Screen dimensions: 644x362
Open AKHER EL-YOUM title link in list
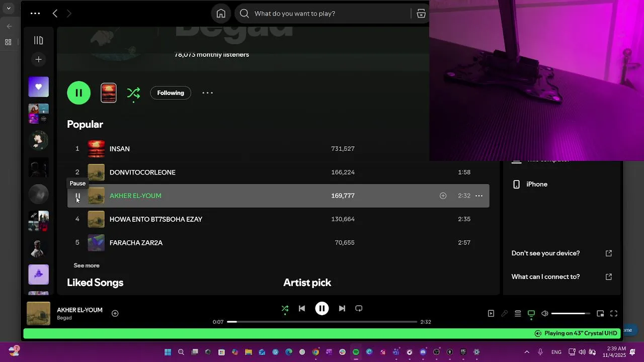pos(135,196)
